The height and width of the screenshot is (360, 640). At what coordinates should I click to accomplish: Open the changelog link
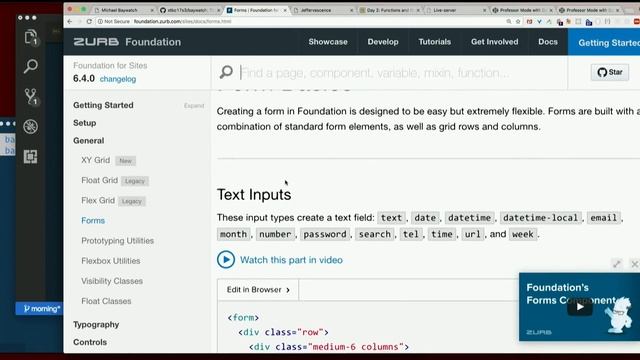pyautogui.click(x=118, y=79)
